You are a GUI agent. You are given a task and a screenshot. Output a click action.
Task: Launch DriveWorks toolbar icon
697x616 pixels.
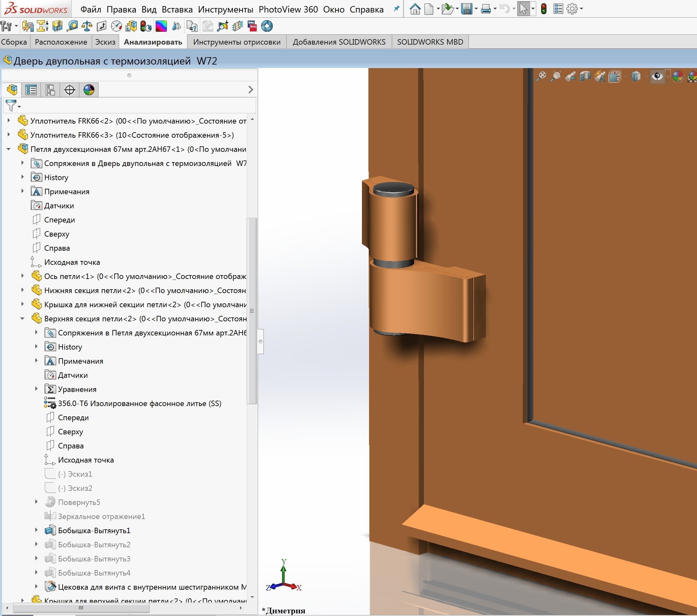click(x=252, y=26)
